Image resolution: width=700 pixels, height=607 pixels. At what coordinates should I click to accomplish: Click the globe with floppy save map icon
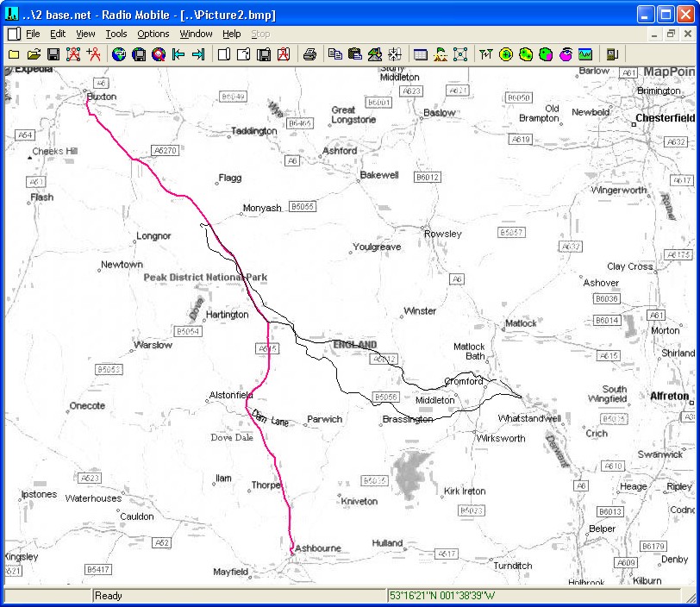[139, 54]
